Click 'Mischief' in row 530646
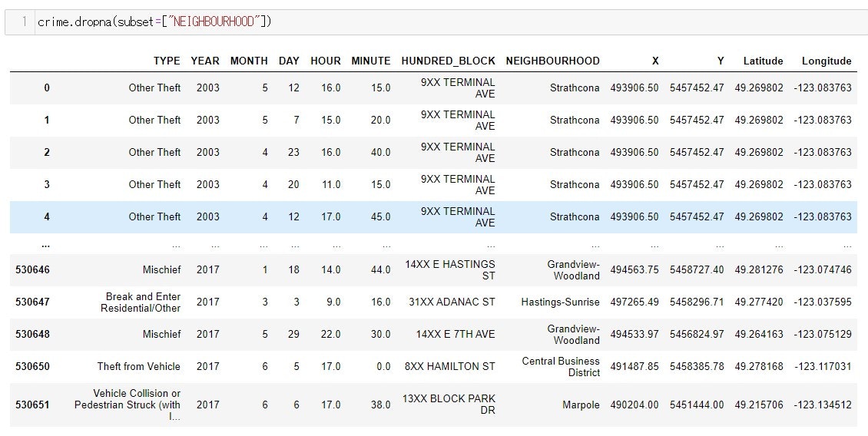The image size is (868, 436). tap(161, 269)
